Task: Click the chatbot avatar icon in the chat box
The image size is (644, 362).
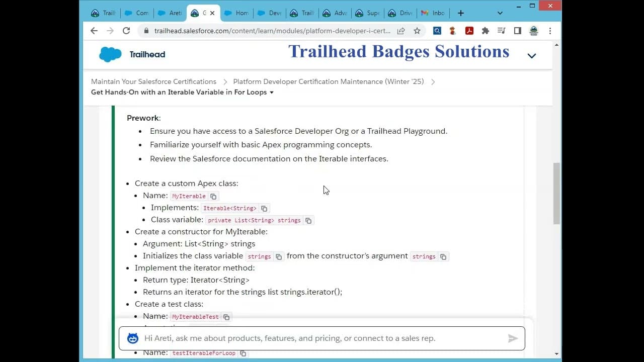Action: 133,338
